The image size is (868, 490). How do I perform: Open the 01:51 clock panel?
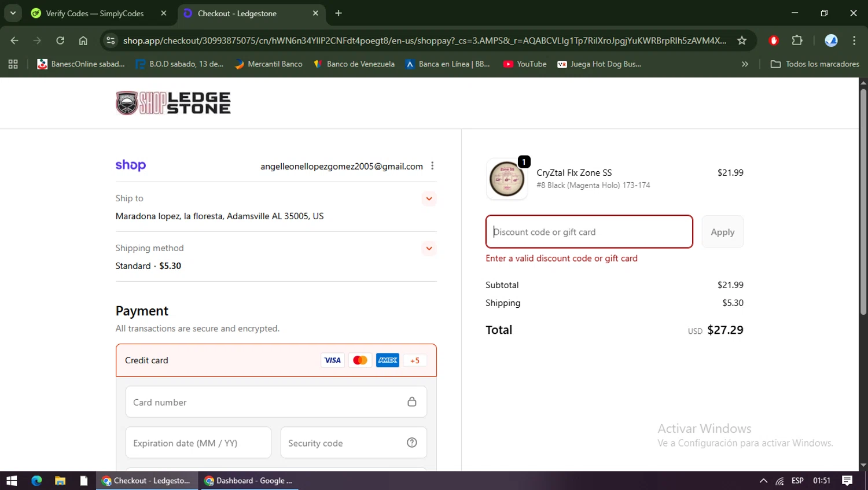[x=822, y=480]
